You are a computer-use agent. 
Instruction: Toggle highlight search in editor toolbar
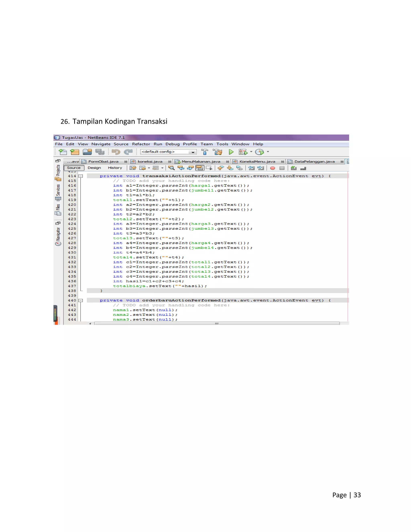[200, 168]
